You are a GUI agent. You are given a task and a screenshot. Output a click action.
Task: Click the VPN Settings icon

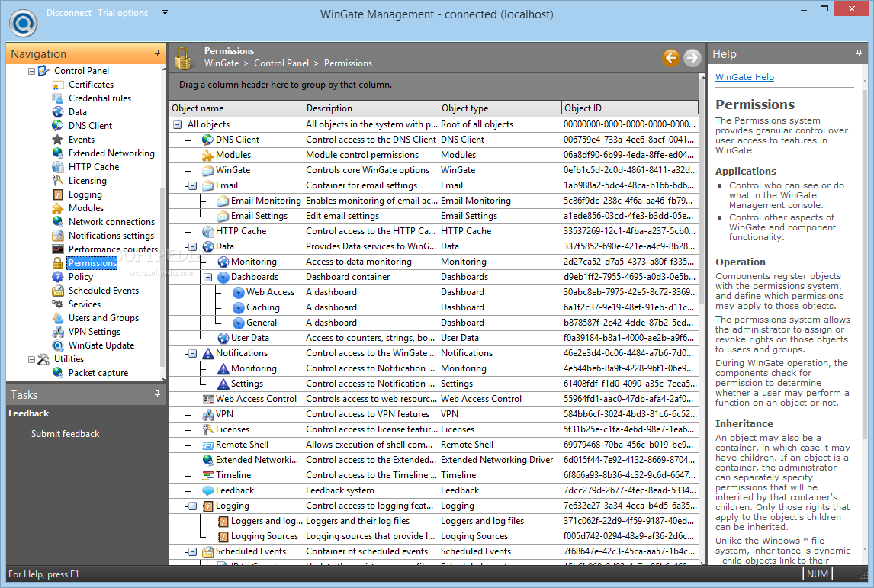coord(57,332)
